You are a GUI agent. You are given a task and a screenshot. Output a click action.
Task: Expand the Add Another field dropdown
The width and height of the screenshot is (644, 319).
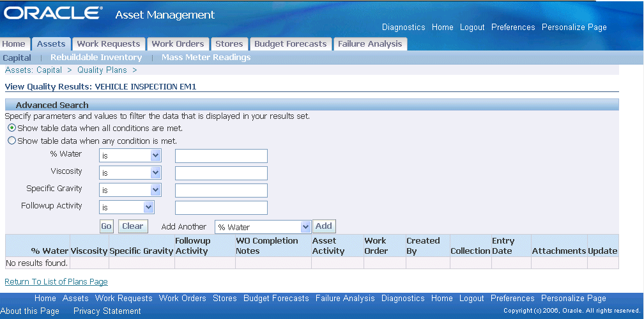pos(263,227)
